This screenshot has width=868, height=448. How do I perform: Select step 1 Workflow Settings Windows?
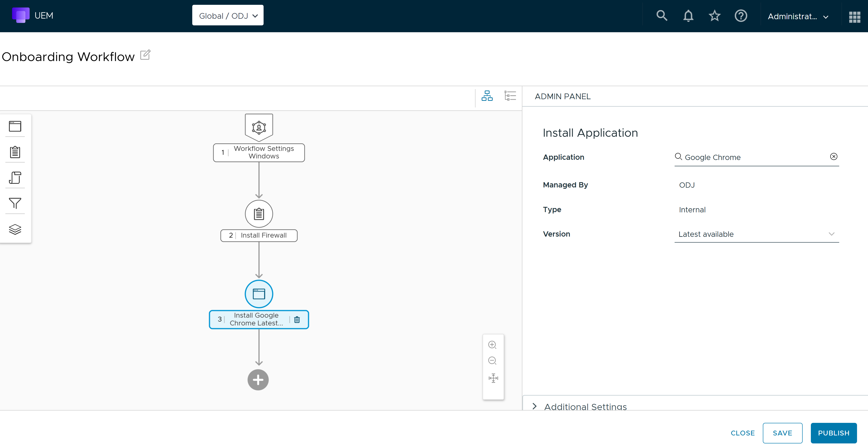[x=259, y=153]
